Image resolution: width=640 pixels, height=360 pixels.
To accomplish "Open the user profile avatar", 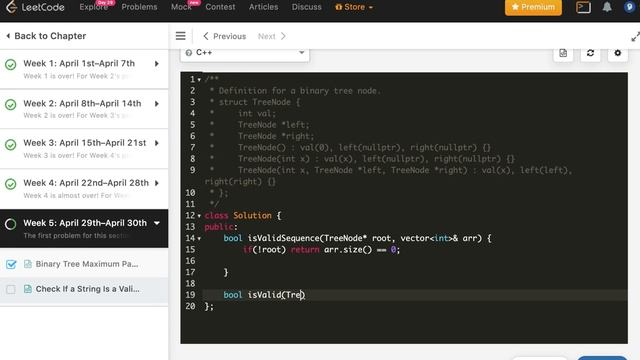I will click(x=629, y=7).
